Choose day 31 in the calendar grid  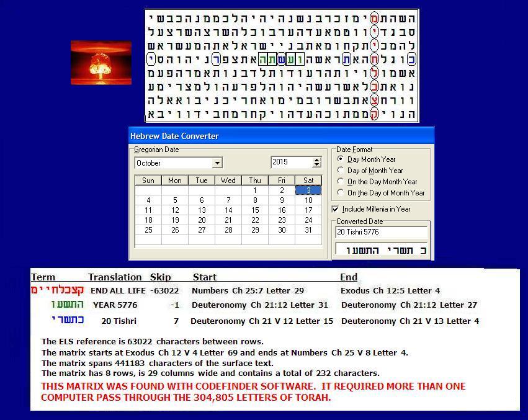[x=308, y=230]
